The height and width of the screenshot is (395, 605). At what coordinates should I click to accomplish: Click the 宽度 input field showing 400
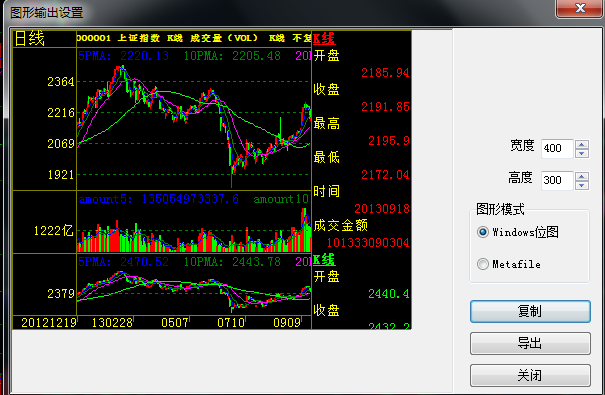click(x=557, y=149)
